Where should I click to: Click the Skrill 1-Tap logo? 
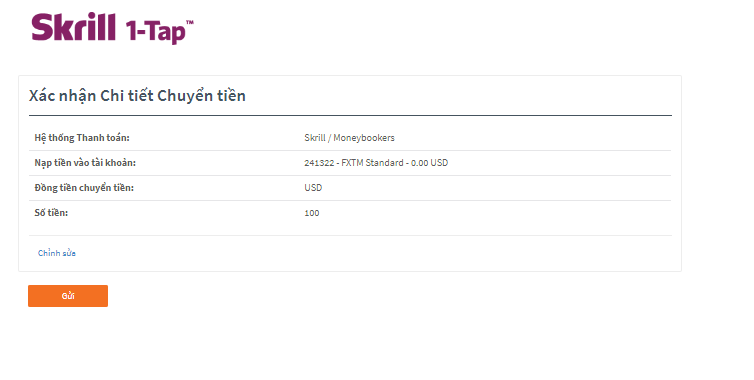pos(113,28)
